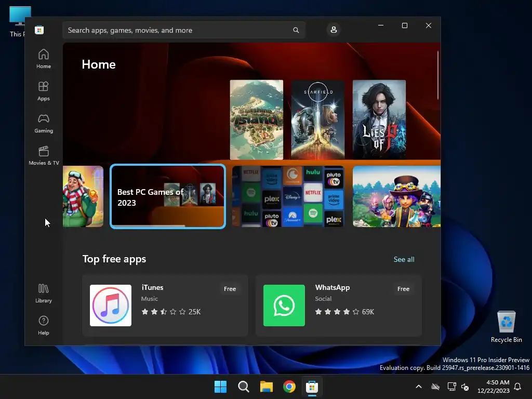Image resolution: width=532 pixels, height=399 pixels.
Task: Open the user account profile icon
Action: coord(334,30)
